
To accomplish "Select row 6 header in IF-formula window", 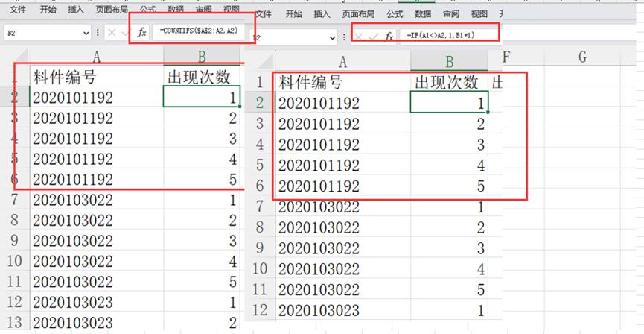I will pos(260,186).
